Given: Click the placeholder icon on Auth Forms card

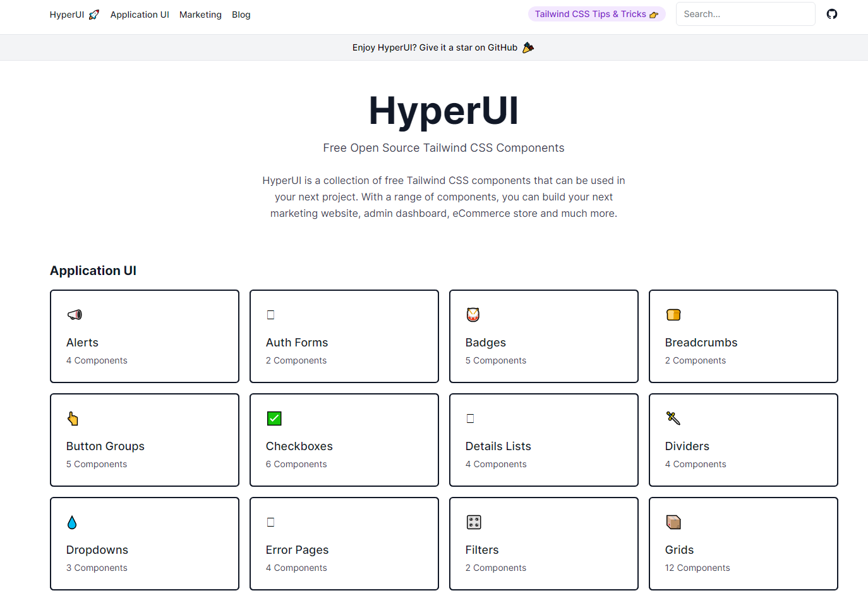Looking at the screenshot, I should pyautogui.click(x=270, y=315).
